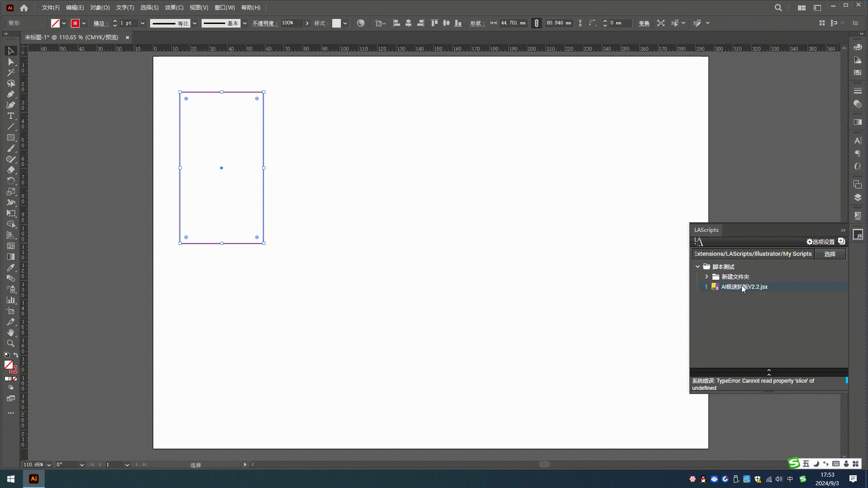Viewport: 868px width, 488px height.
Task: Open the Search icon in title bar
Action: (x=778, y=8)
